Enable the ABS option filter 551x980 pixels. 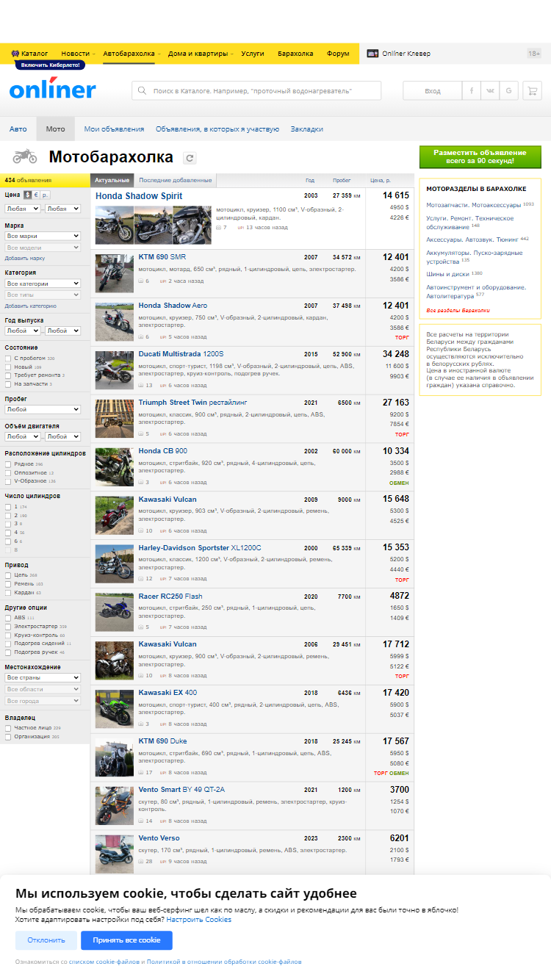[x=8, y=618]
